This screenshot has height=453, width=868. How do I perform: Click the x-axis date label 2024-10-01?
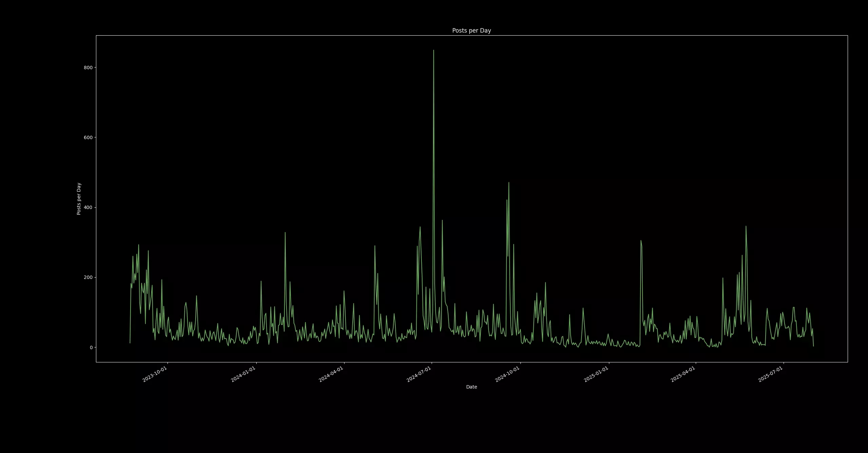[508, 374]
